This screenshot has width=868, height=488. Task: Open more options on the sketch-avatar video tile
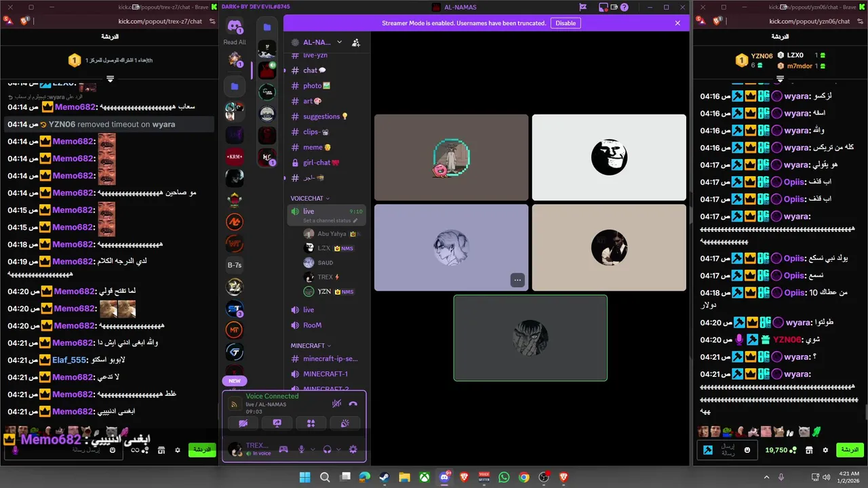coord(517,280)
